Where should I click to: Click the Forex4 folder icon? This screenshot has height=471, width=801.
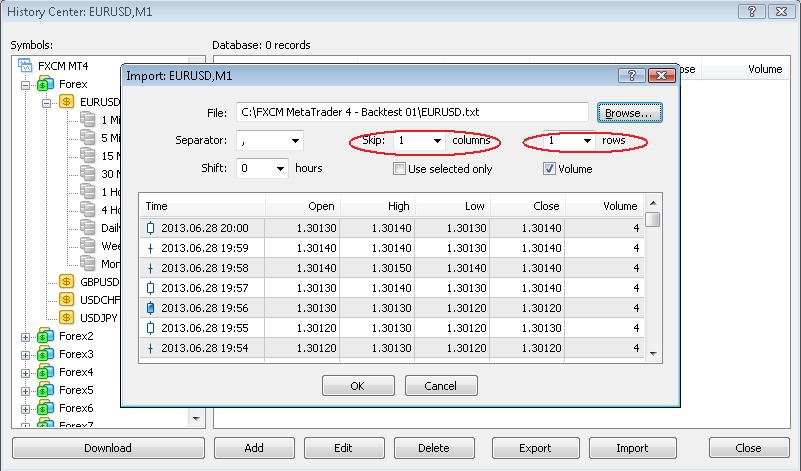[x=45, y=372]
